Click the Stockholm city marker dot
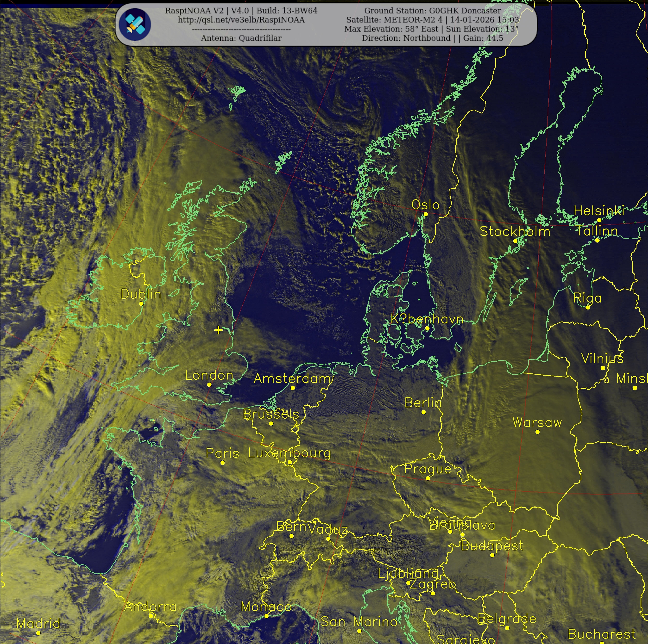Viewport: 648px width, 644px height. [515, 241]
